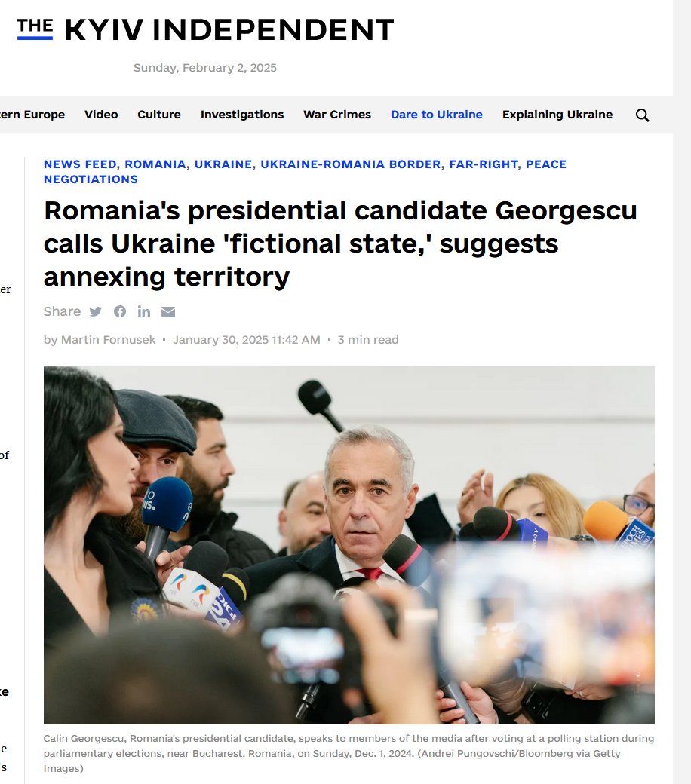This screenshot has height=784, width=691.
Task: Click The Kyiv Independent logo
Action: pos(205,29)
